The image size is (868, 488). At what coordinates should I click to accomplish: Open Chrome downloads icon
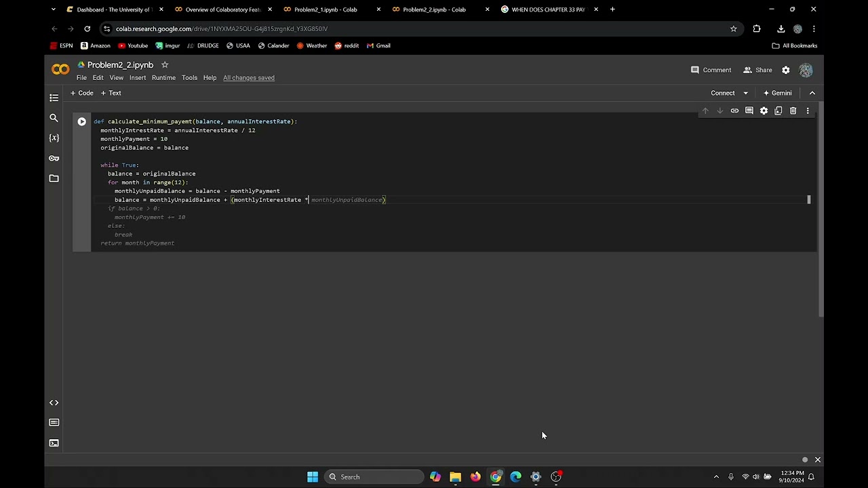(x=781, y=28)
